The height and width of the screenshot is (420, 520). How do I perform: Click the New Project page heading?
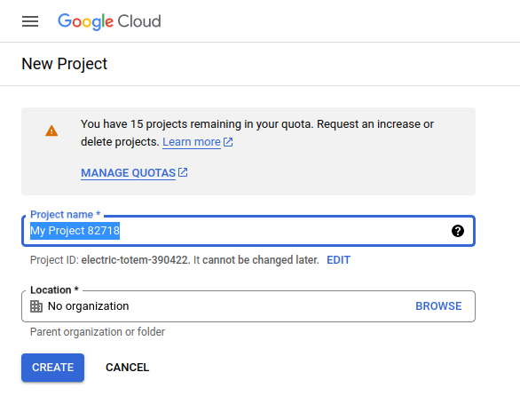pos(65,64)
